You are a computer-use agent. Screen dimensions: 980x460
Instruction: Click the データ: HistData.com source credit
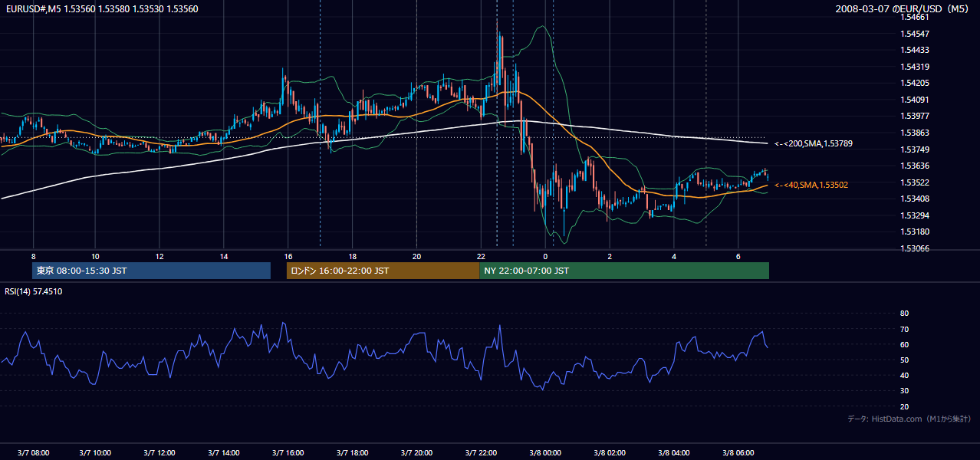click(x=909, y=419)
